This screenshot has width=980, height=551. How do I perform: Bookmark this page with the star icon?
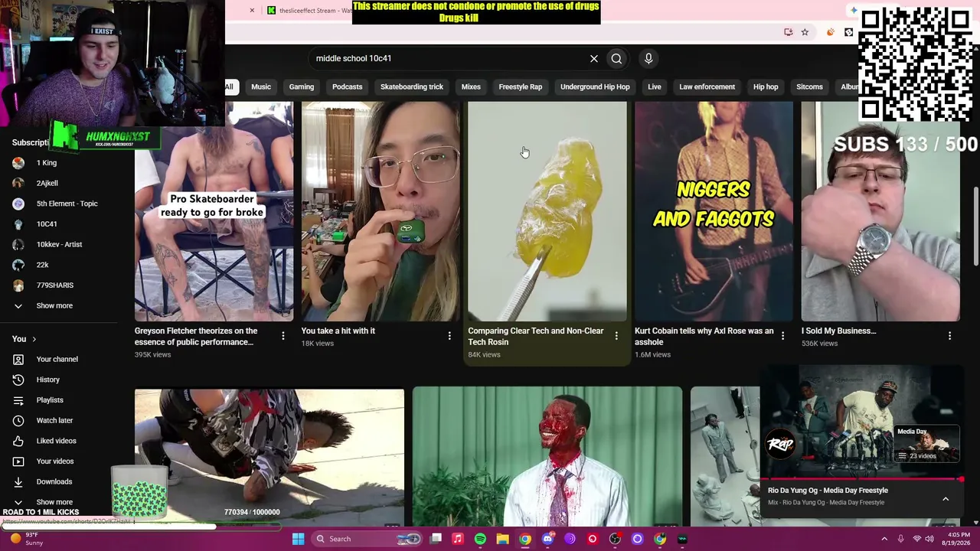click(x=805, y=32)
